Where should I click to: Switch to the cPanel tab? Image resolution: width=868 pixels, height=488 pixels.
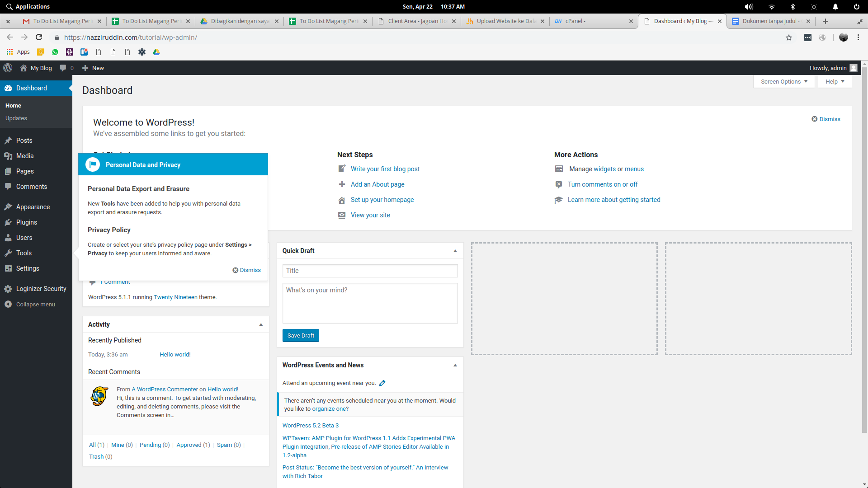click(593, 21)
